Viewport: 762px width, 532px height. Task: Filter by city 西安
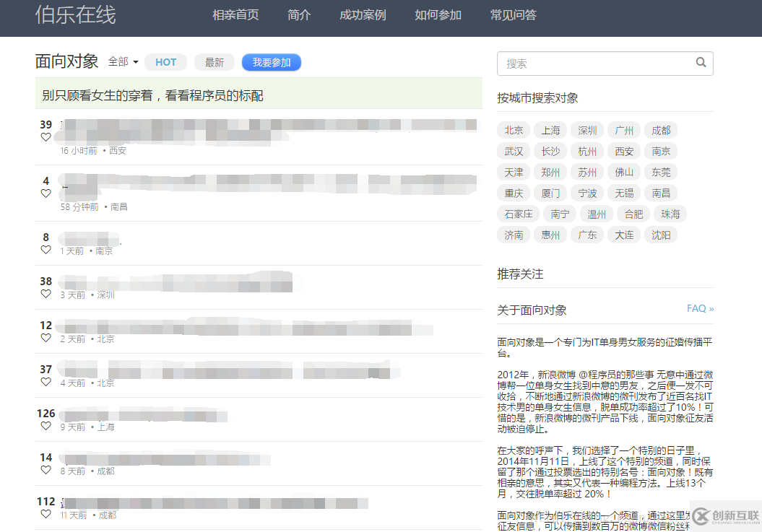click(624, 151)
